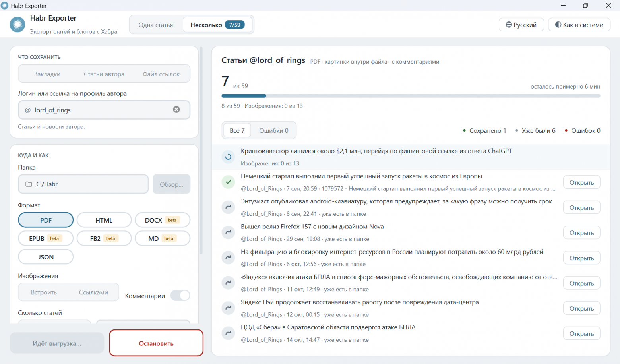Select the PDF format option
Screen dimensions: 620x364
46,220
